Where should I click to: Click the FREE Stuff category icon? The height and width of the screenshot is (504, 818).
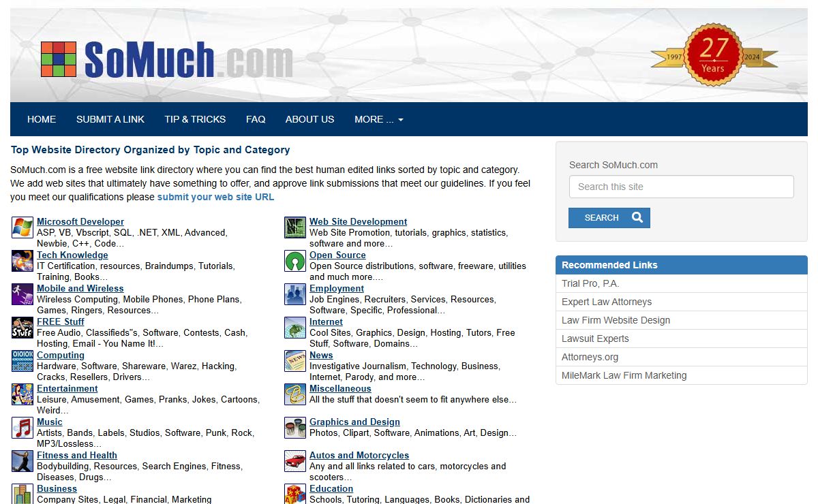(x=22, y=328)
